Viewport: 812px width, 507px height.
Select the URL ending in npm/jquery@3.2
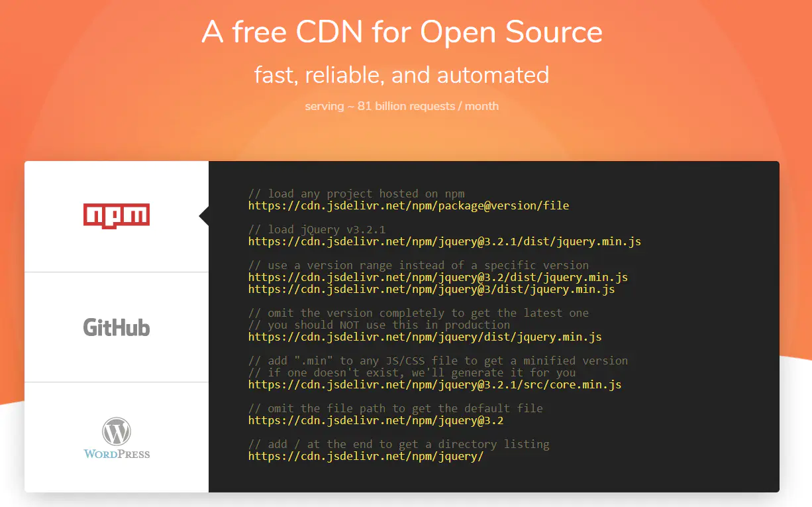(376, 420)
